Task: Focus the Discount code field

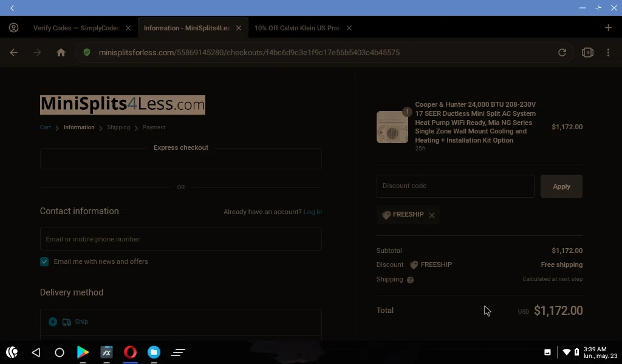Action: coord(455,186)
